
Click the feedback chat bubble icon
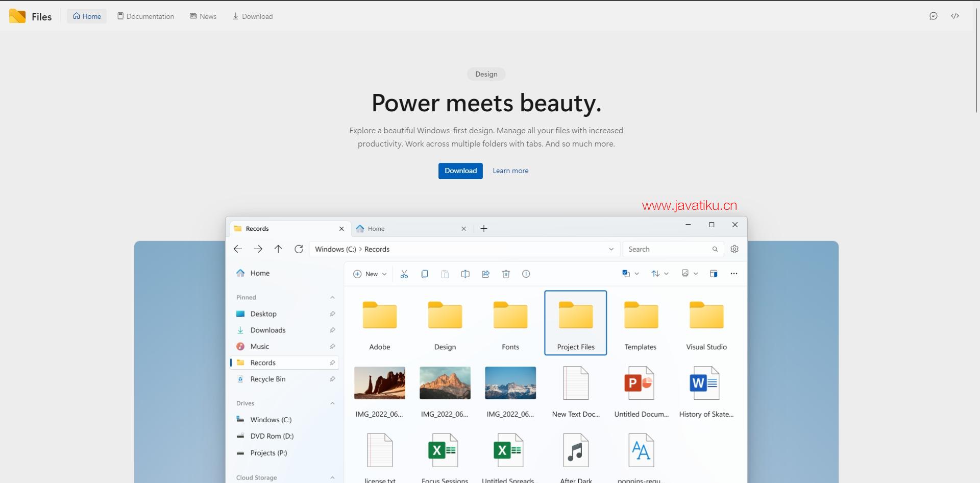(934, 16)
